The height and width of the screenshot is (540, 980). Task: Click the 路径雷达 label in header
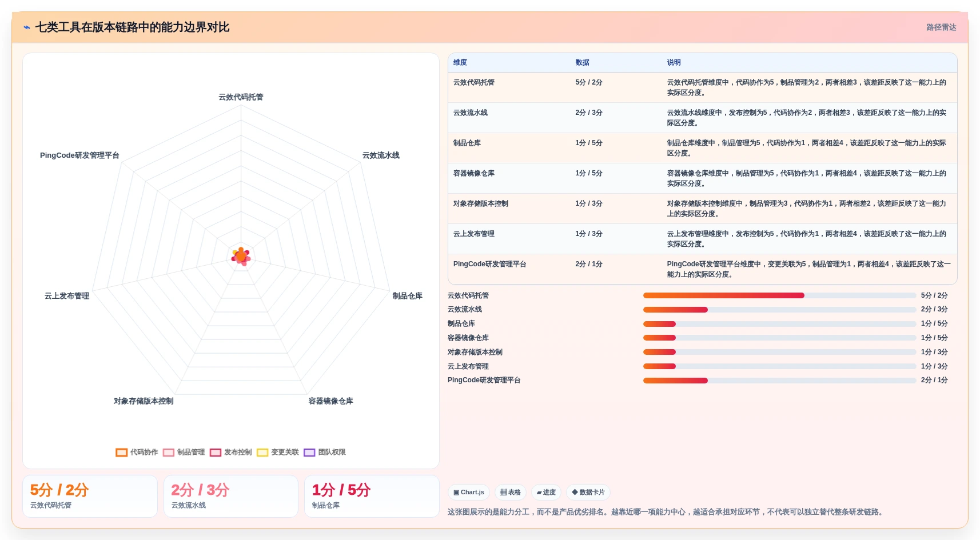[x=941, y=27]
